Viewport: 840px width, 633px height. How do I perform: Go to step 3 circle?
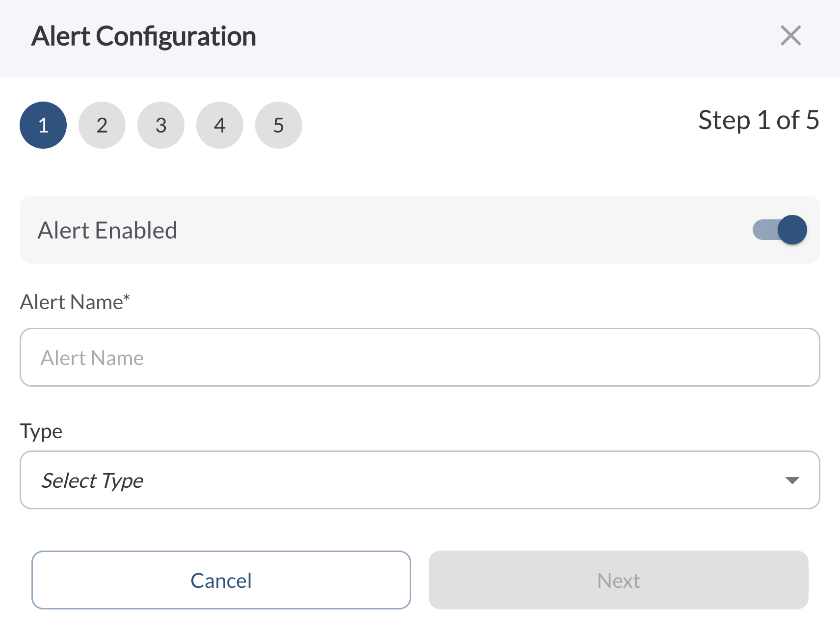(161, 125)
